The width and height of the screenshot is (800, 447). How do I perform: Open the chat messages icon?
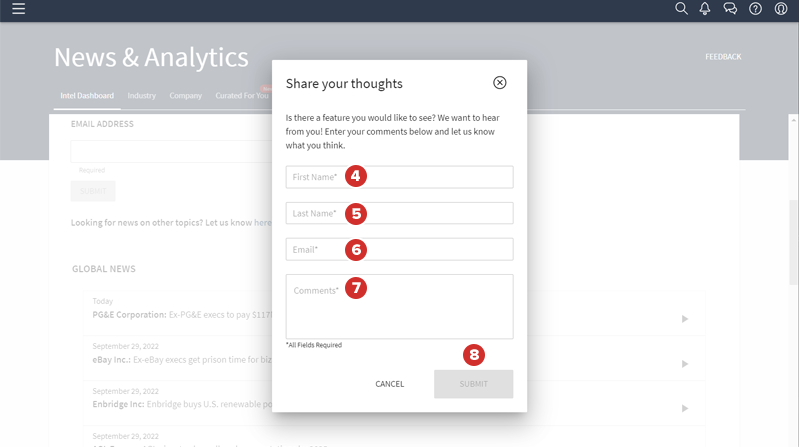click(730, 9)
